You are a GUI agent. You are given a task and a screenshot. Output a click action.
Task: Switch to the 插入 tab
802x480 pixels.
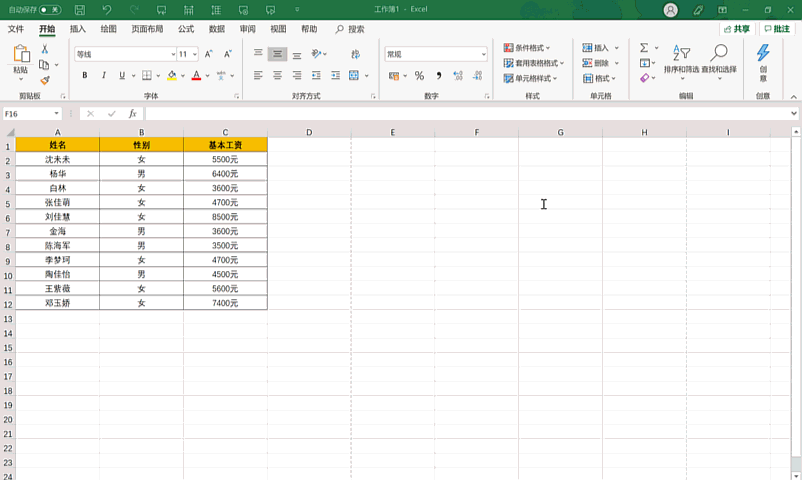(x=78, y=29)
